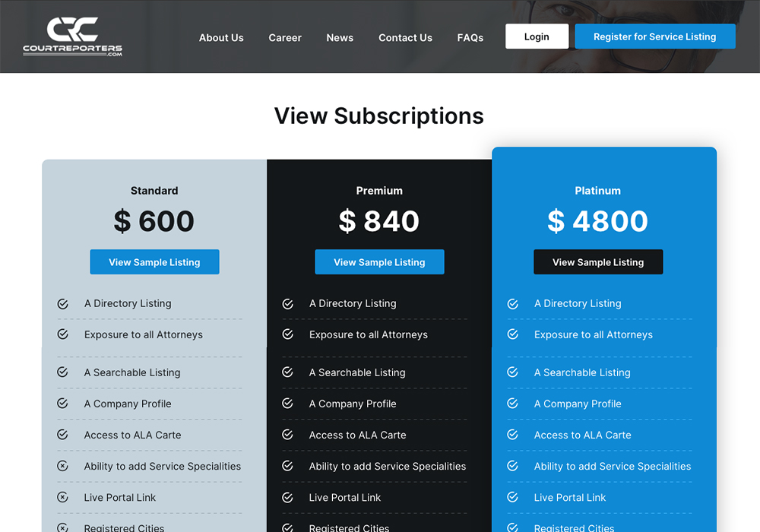The image size is (760, 532).
Task: Click Standard plan Live Portal Link X icon
Action: pyautogui.click(x=63, y=498)
